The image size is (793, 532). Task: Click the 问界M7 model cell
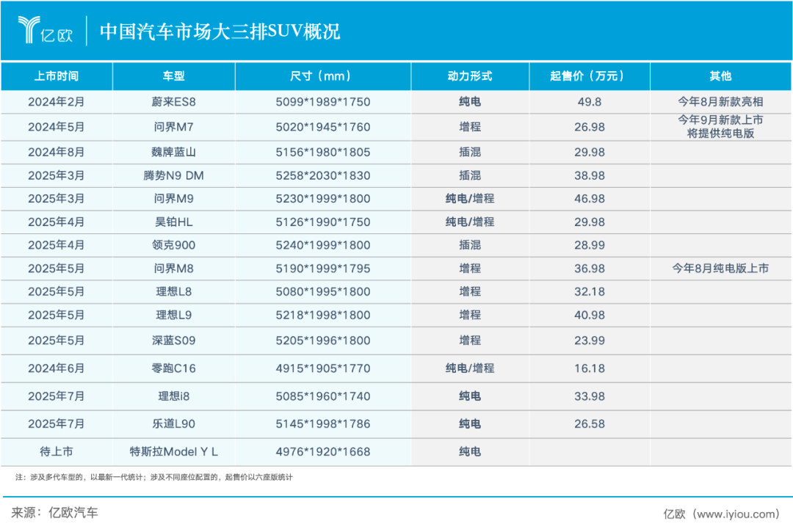(x=173, y=127)
